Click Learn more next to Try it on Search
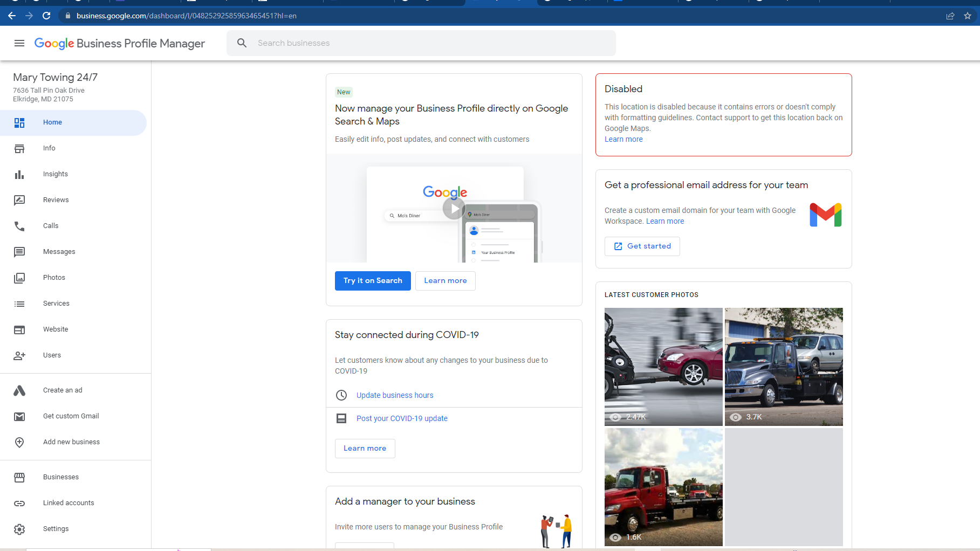Viewport: 980px width, 551px height. click(446, 281)
